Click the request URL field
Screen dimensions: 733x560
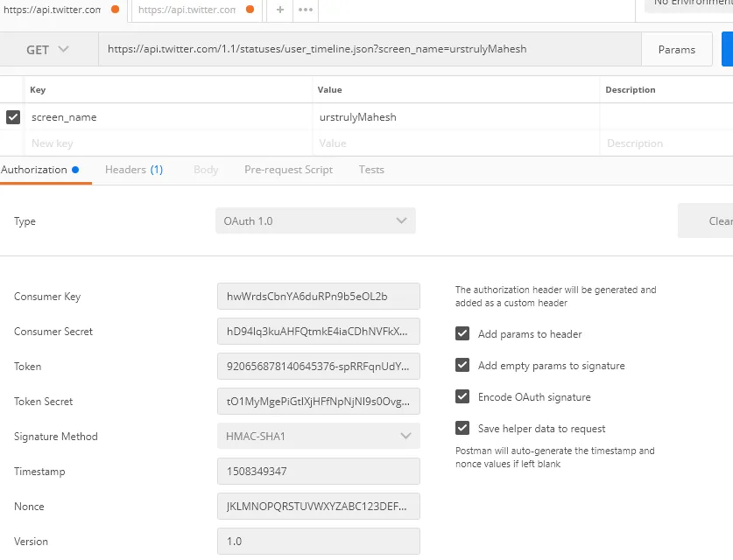(x=368, y=50)
